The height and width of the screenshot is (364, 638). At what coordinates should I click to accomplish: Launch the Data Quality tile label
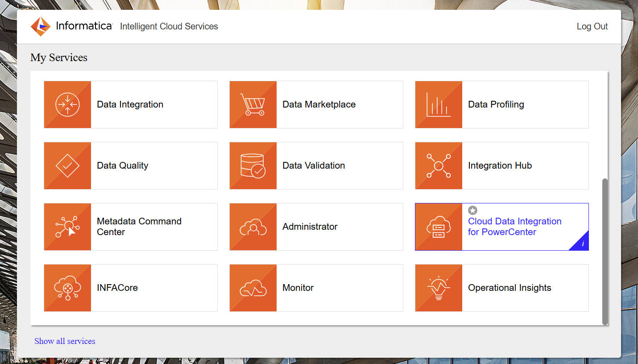[123, 165]
